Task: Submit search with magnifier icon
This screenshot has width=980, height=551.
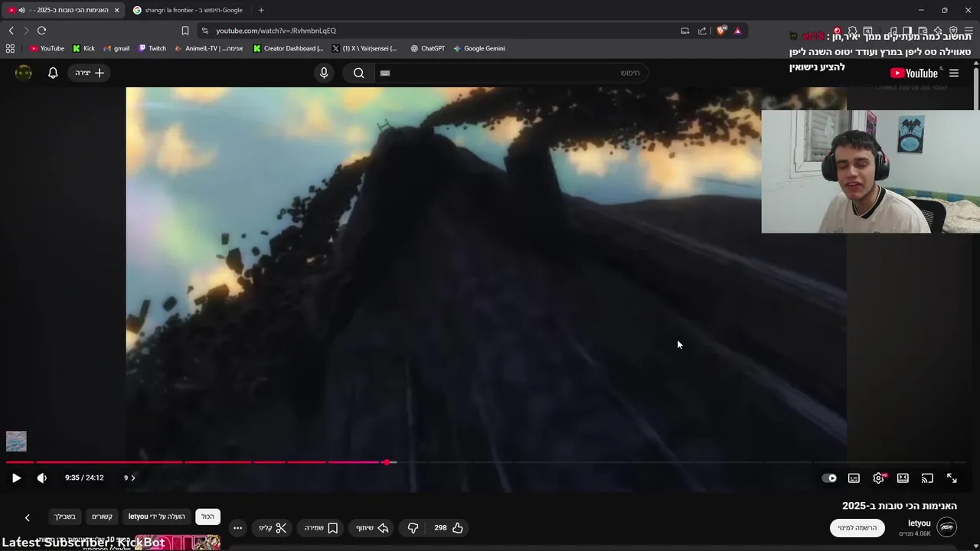Action: click(x=358, y=73)
